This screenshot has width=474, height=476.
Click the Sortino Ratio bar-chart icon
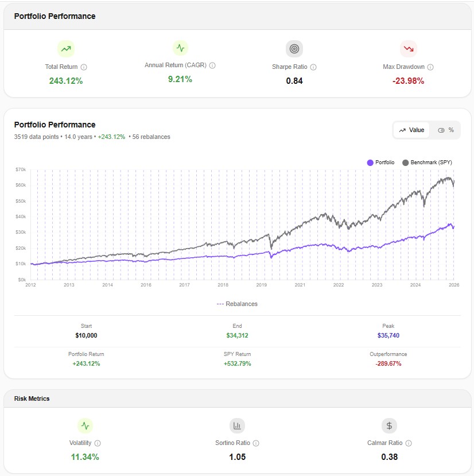pyautogui.click(x=237, y=425)
